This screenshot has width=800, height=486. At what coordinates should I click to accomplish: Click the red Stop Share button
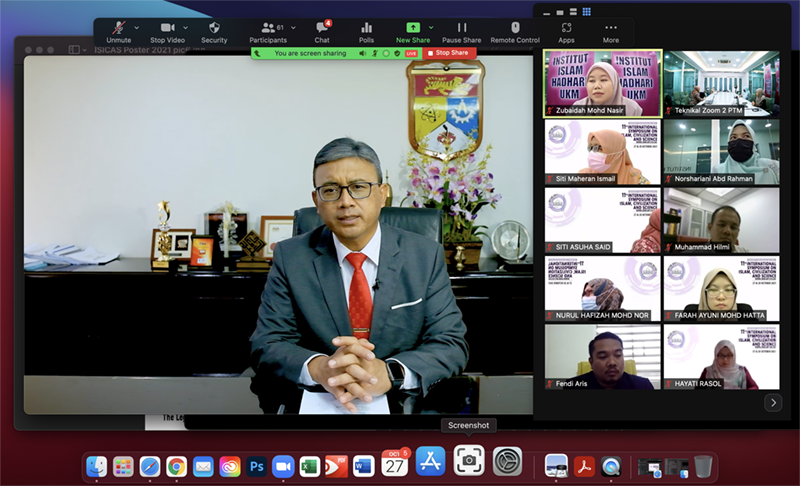(447, 52)
